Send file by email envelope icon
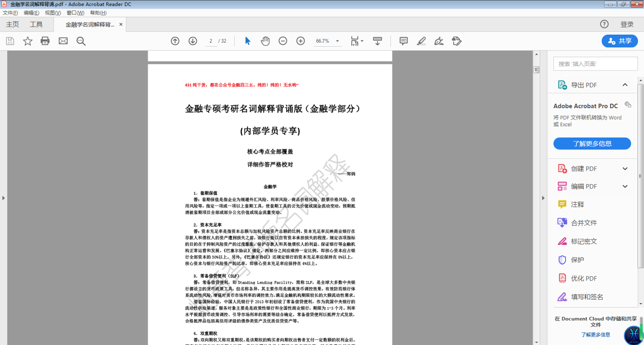 pyautogui.click(x=63, y=41)
